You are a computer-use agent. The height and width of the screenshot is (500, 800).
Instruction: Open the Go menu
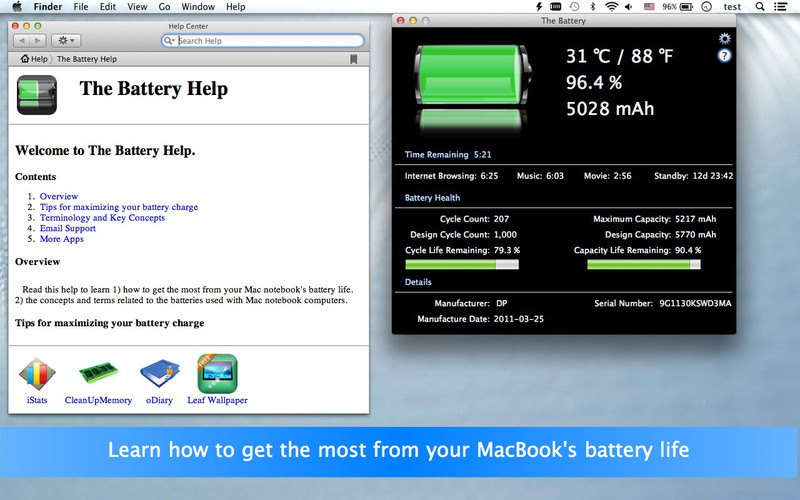pos(164,7)
